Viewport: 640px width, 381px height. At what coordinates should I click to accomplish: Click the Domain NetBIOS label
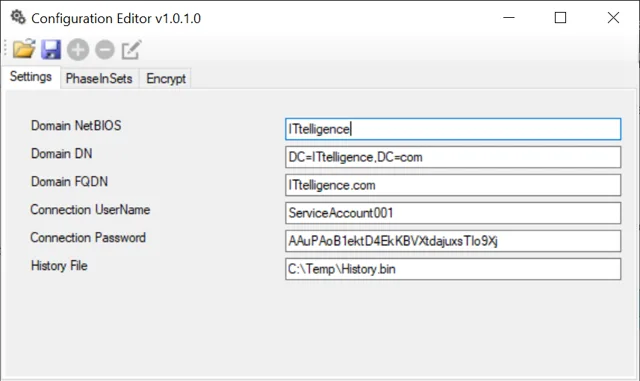click(76, 125)
